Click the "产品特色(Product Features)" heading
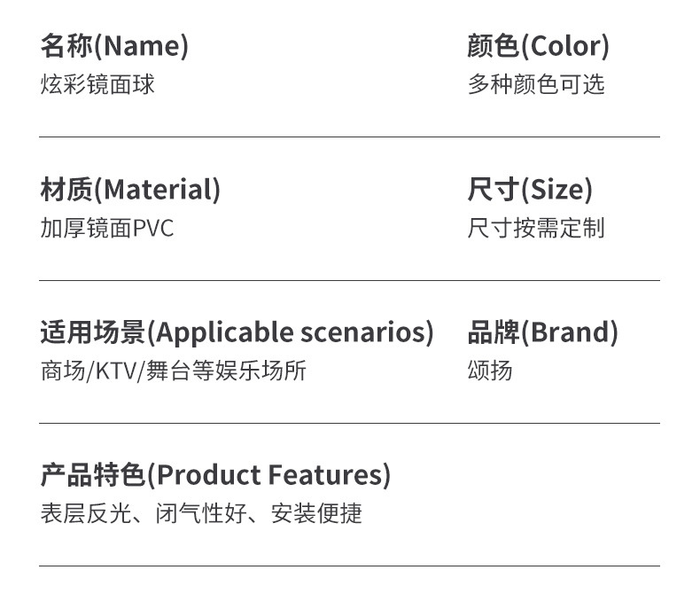Screen dimensions: 700x609 tap(215, 475)
